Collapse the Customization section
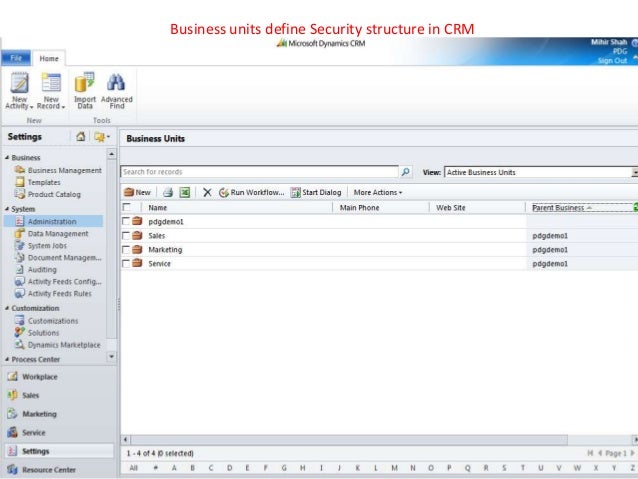 click(x=7, y=308)
